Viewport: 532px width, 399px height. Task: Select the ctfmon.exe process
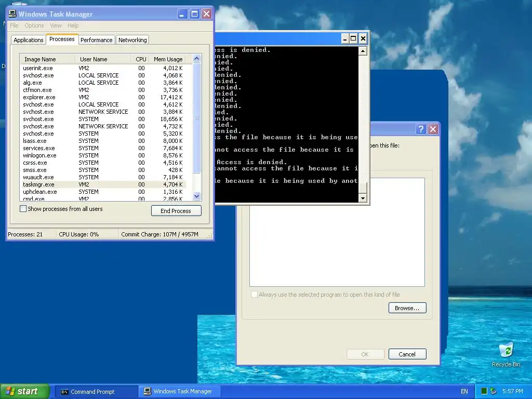coord(103,90)
